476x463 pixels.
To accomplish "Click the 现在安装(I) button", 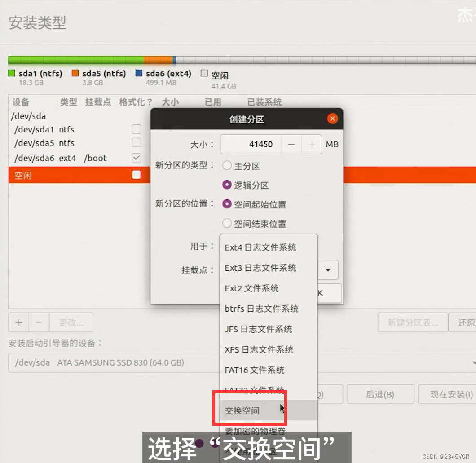I will click(x=447, y=394).
